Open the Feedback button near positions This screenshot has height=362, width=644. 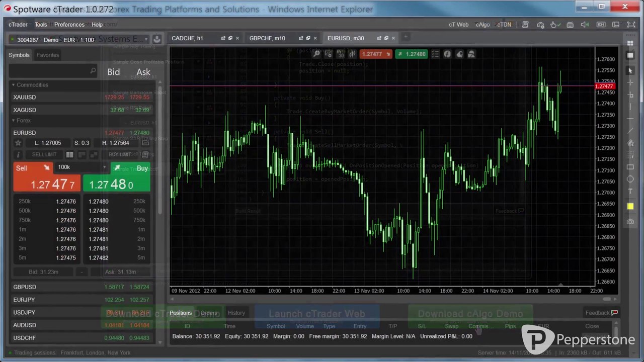[601, 313]
